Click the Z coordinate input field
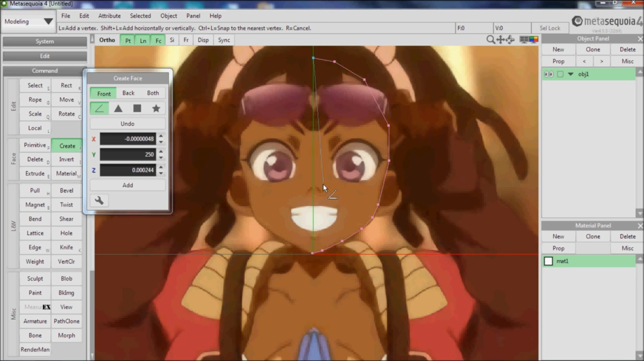Image resolution: width=644 pixels, height=361 pixels. [128, 170]
